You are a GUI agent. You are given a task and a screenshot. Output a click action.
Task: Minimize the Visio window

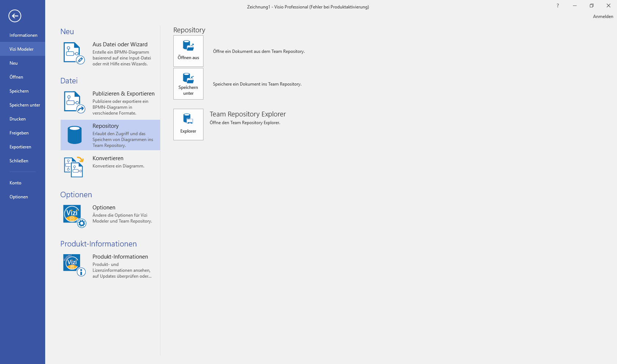click(x=575, y=6)
